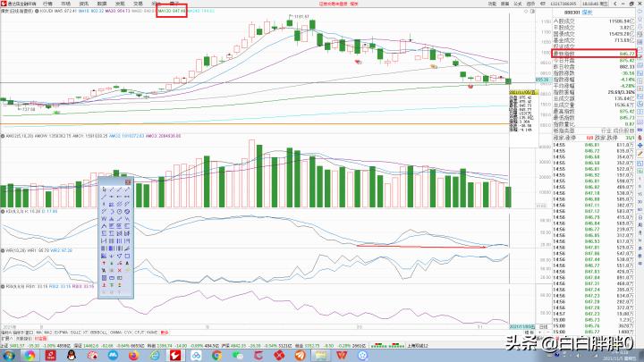
Task: Click the four-way move icon in right sidebar
Action: tap(640, 145)
